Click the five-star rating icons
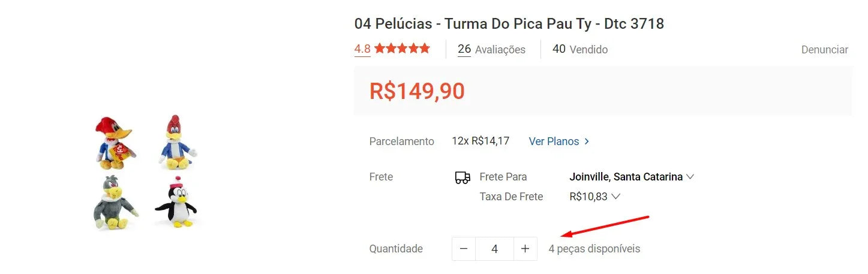The width and height of the screenshot is (868, 274). (403, 49)
